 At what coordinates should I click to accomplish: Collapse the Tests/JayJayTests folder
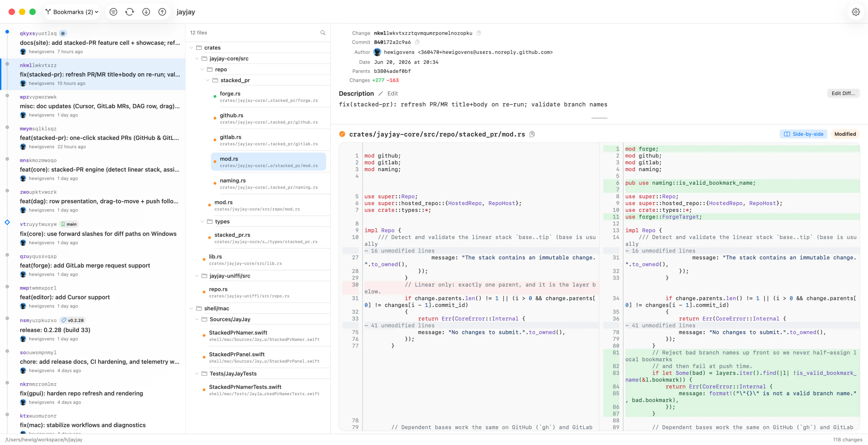(197, 373)
